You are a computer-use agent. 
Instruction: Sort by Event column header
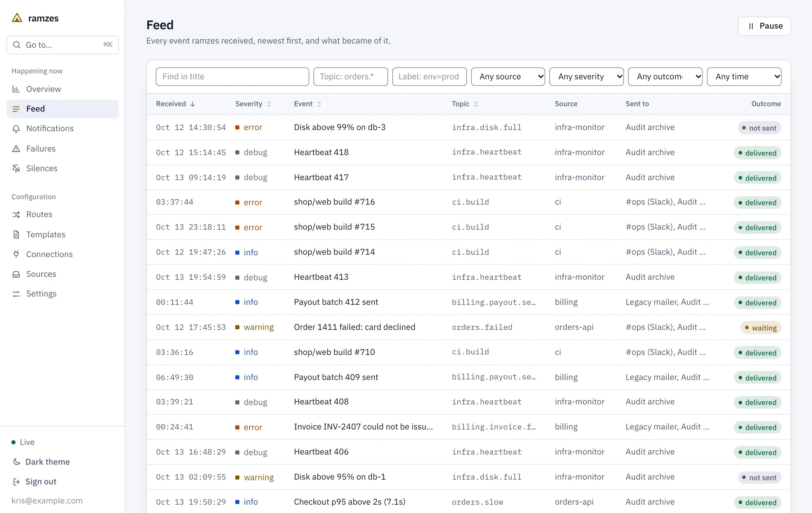[x=307, y=104]
